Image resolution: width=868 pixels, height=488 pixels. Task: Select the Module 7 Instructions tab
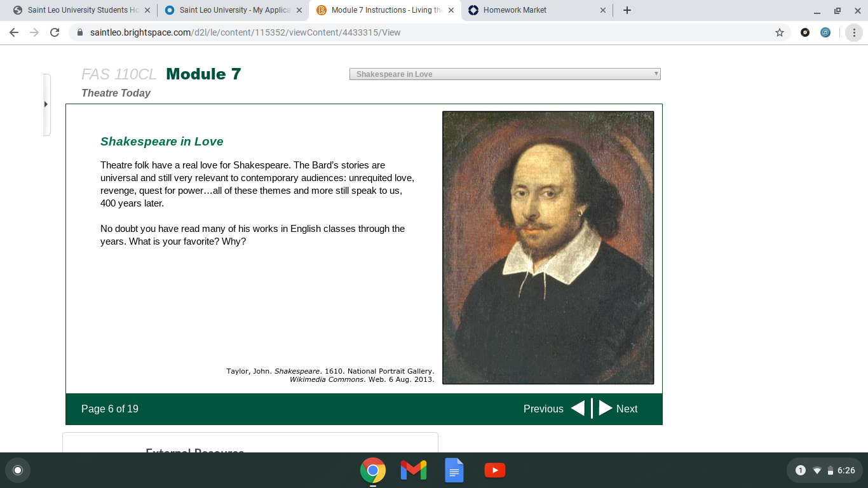tap(385, 10)
